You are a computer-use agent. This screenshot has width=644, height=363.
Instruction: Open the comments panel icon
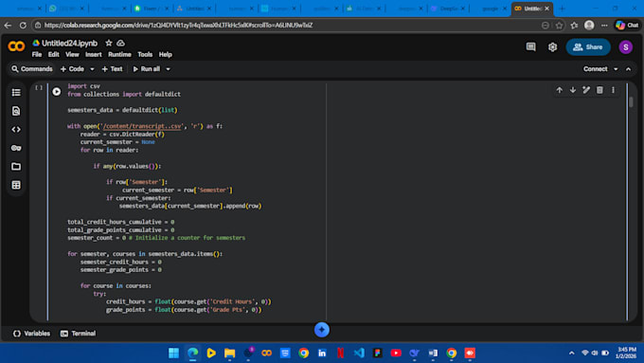530,46
